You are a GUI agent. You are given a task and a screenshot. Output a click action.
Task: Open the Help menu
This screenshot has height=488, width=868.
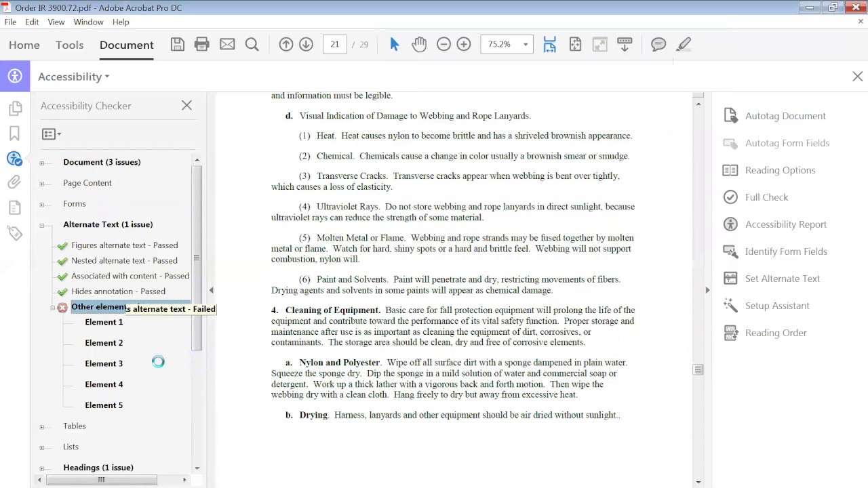tap(121, 22)
